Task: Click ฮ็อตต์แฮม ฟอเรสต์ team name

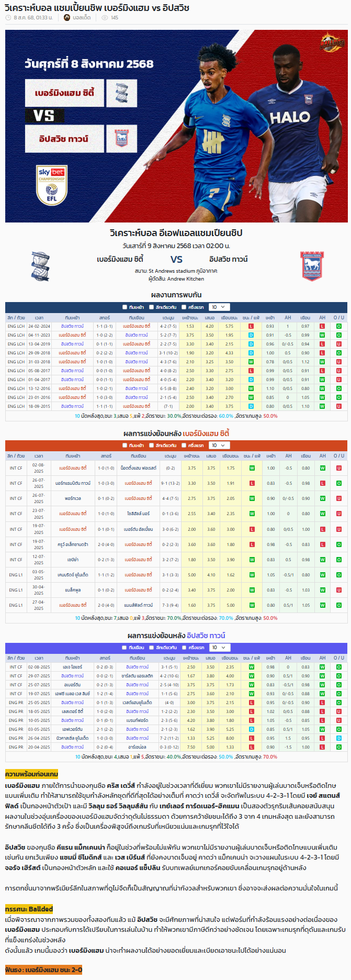Action: pos(139,468)
